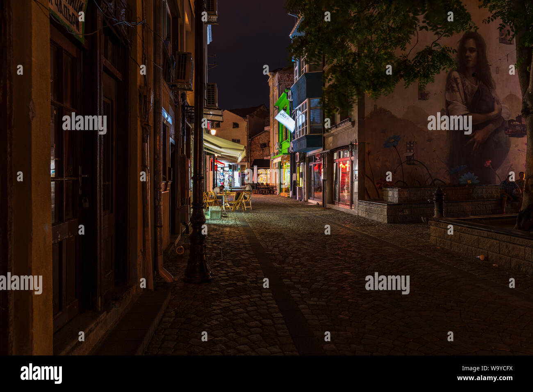Click the paper cup on the cobblestones right
Viewport: 533px width, 392px height.
481,258
